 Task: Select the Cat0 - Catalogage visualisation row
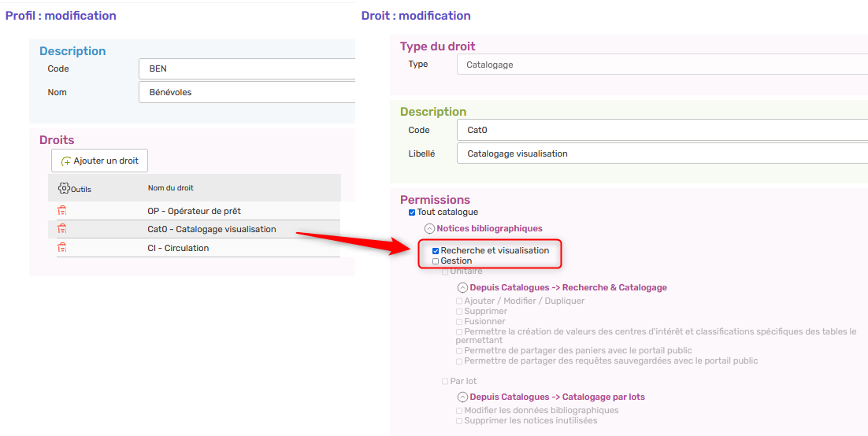211,229
